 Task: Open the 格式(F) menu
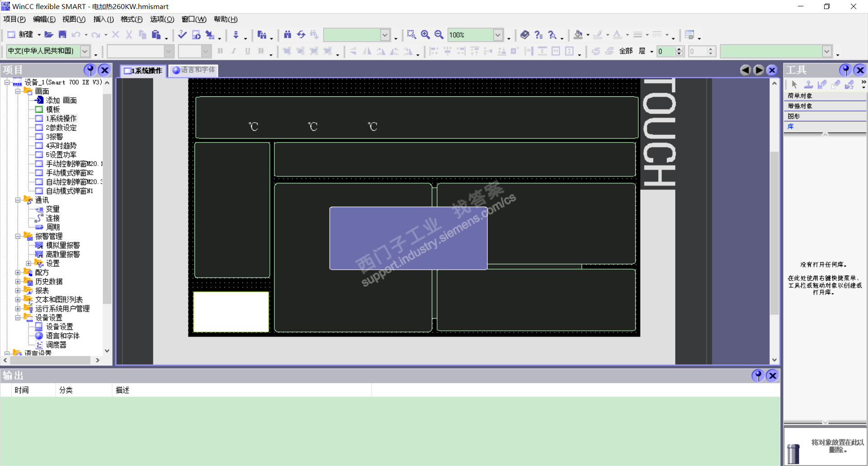click(132, 19)
